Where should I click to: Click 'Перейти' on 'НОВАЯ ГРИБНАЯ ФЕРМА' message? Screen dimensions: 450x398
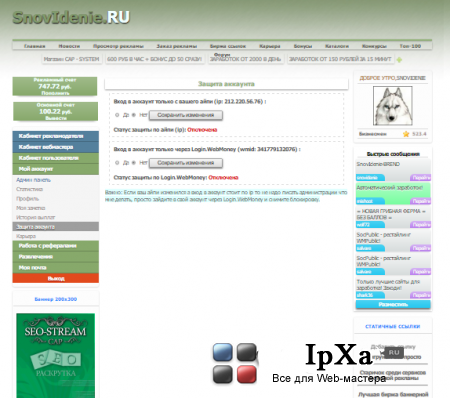pyautogui.click(x=421, y=225)
